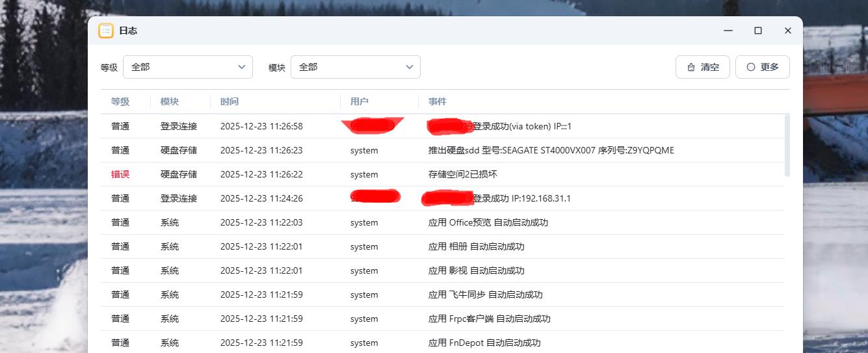The image size is (868, 353).
Task: Select the 推出硬盘sdd SEAGATE event entry
Action: tap(551, 150)
